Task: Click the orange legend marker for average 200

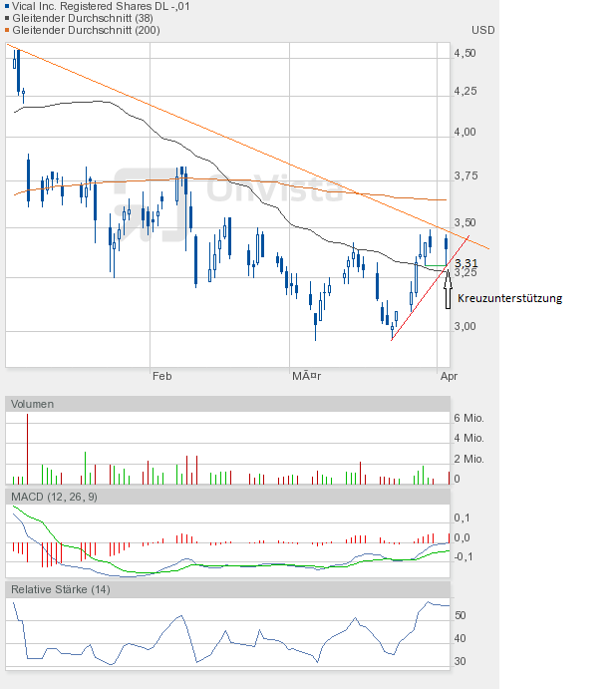Action: tap(7, 30)
